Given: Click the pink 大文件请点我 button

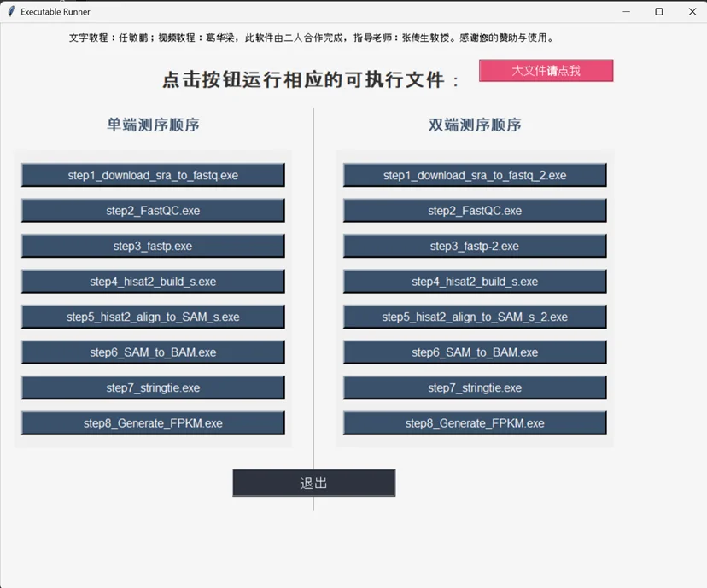Looking at the screenshot, I should point(546,71).
